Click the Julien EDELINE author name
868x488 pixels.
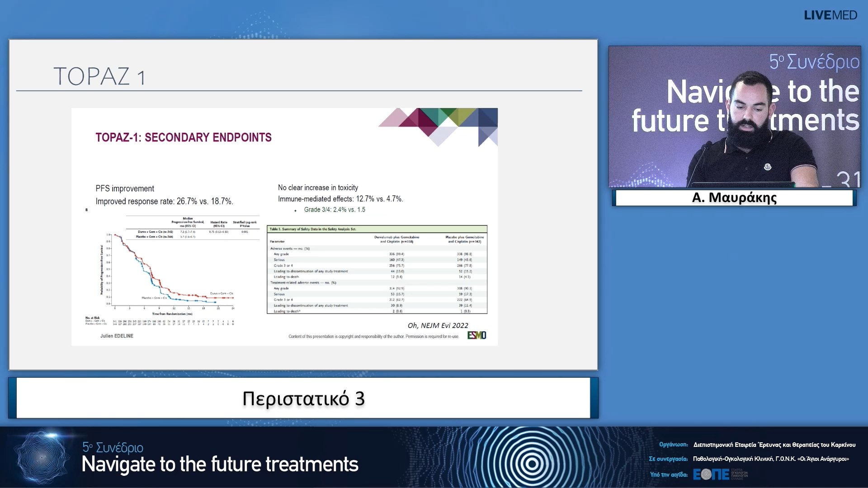(117, 336)
